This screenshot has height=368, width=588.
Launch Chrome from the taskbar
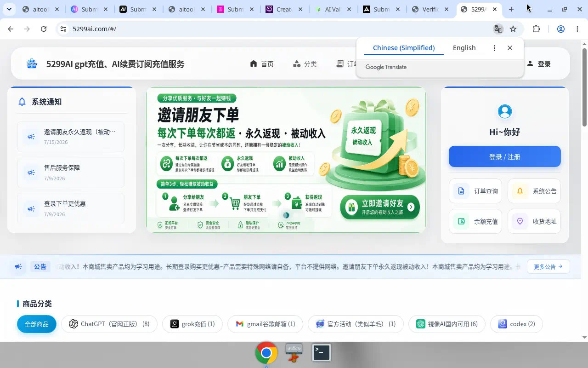click(266, 353)
